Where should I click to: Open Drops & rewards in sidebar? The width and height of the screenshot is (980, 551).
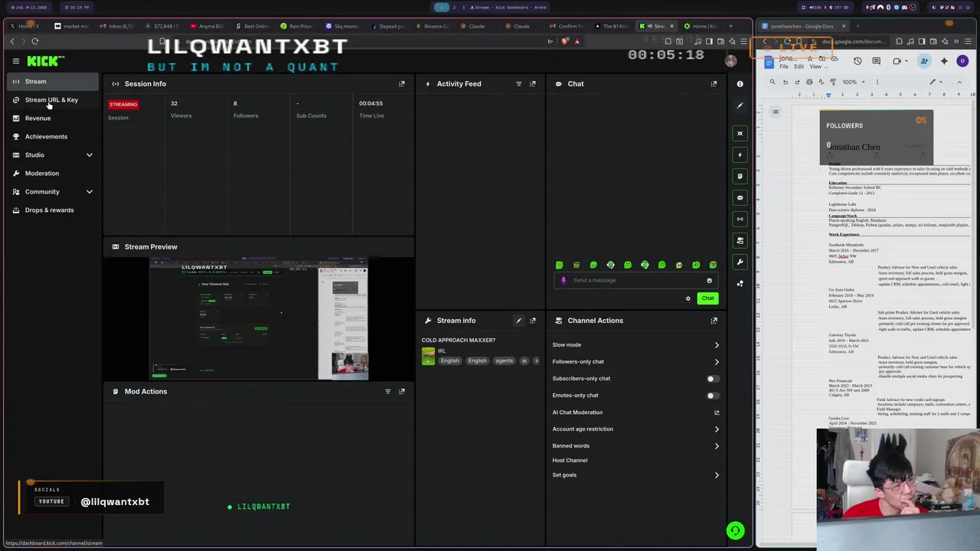tap(52, 210)
